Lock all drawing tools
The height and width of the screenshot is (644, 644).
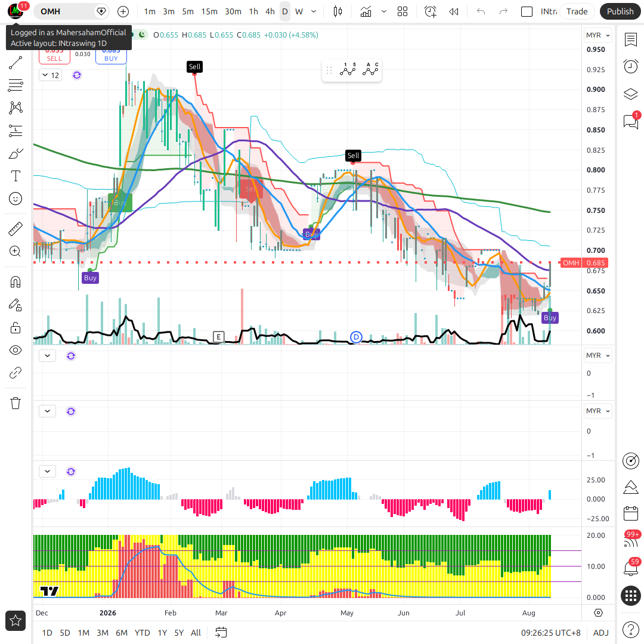(x=16, y=328)
